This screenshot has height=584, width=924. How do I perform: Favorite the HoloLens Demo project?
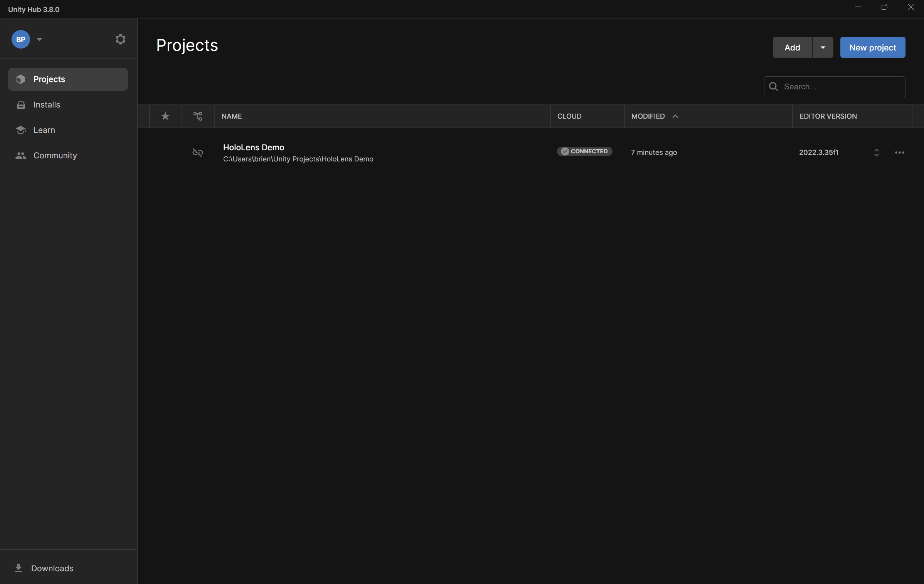tap(165, 153)
